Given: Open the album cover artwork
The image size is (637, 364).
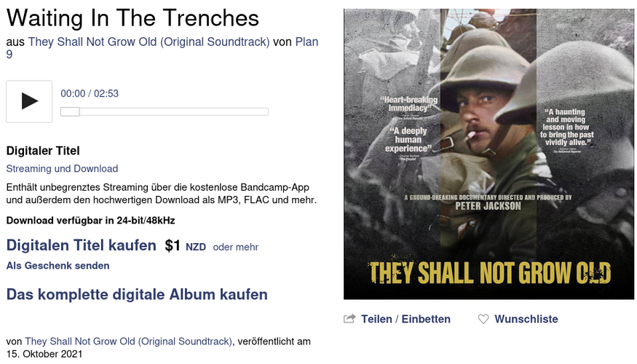Looking at the screenshot, I should point(488,154).
